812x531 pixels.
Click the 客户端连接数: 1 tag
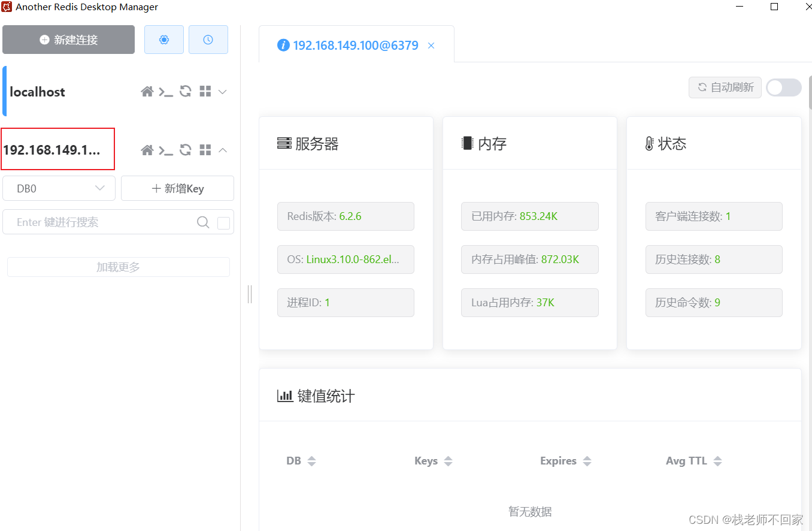(714, 216)
